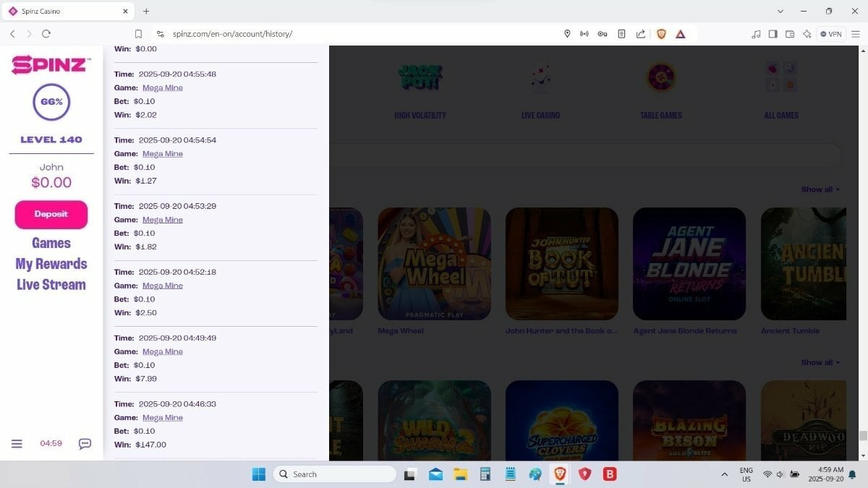Open Mega Mine link for 04:49:49 entry
This screenshot has width=868, height=488.
click(x=163, y=351)
